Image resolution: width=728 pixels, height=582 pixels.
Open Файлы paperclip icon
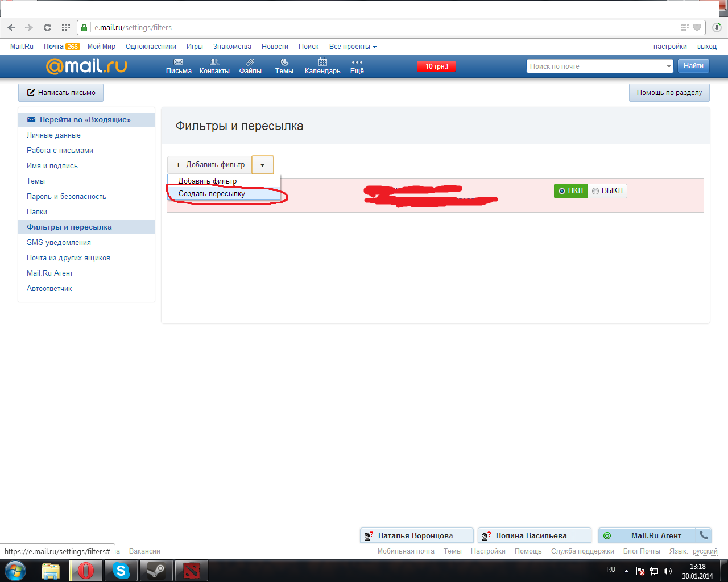click(250, 62)
